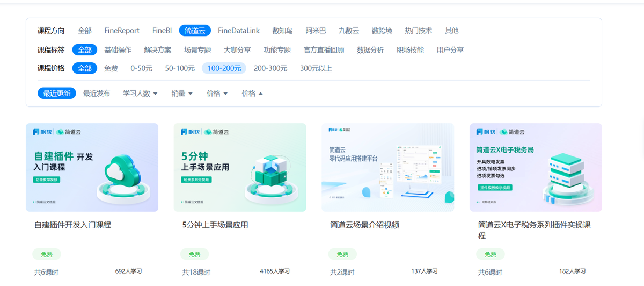
Task: Filter price 300元以上
Action: click(316, 68)
